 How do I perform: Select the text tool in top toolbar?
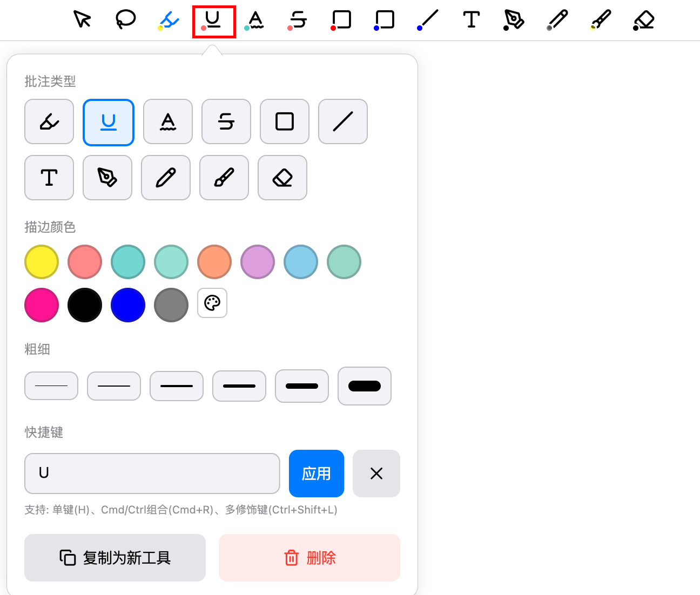(x=471, y=20)
